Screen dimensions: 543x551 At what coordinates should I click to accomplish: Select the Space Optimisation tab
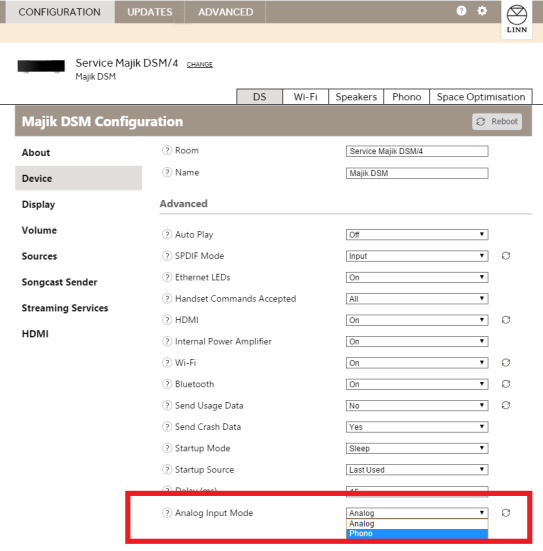coord(481,97)
